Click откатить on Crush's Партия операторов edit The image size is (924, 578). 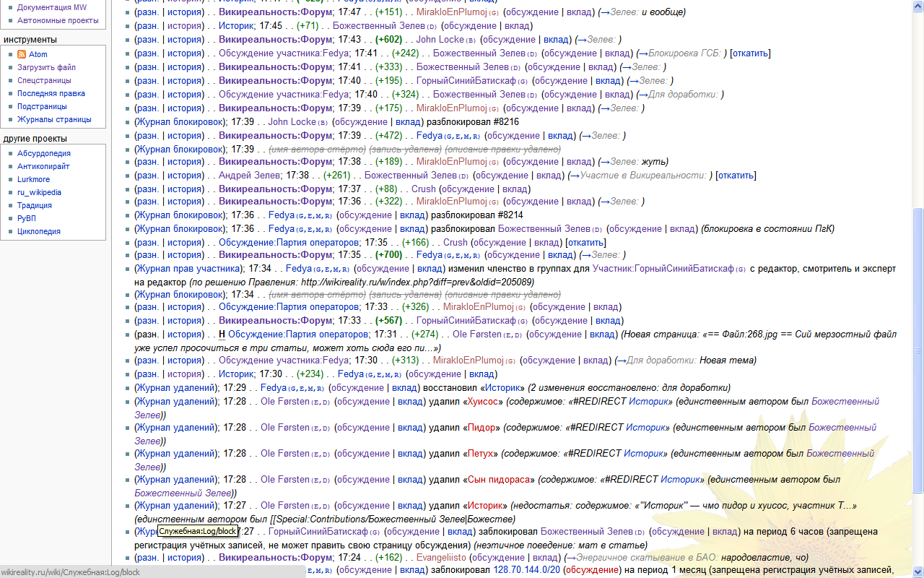point(586,243)
